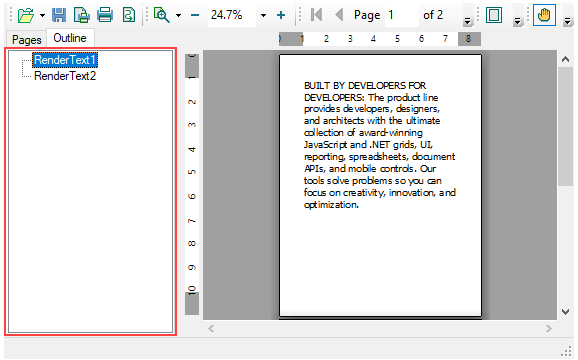
Task: Click the previewed page text block
Action: pyautogui.click(x=380, y=145)
